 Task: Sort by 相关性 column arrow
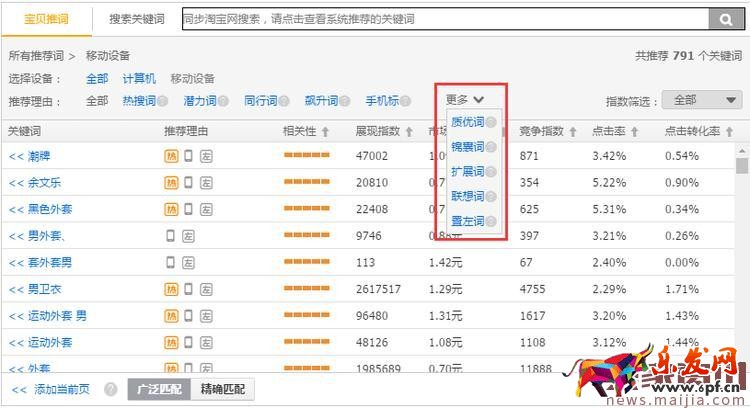point(325,132)
